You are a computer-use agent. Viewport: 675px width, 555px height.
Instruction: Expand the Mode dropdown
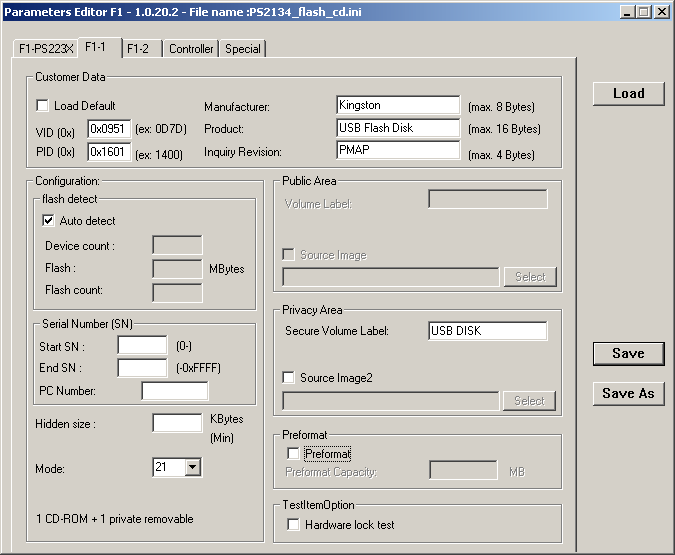[x=193, y=467]
